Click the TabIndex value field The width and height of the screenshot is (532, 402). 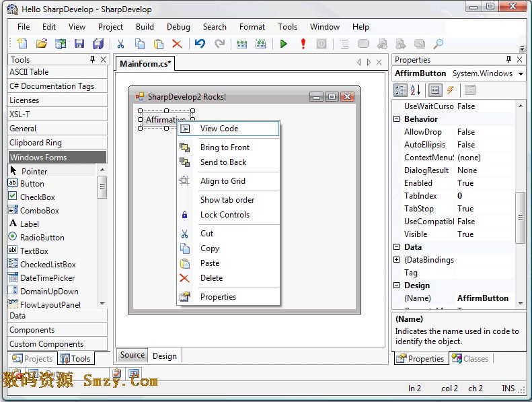click(x=485, y=196)
